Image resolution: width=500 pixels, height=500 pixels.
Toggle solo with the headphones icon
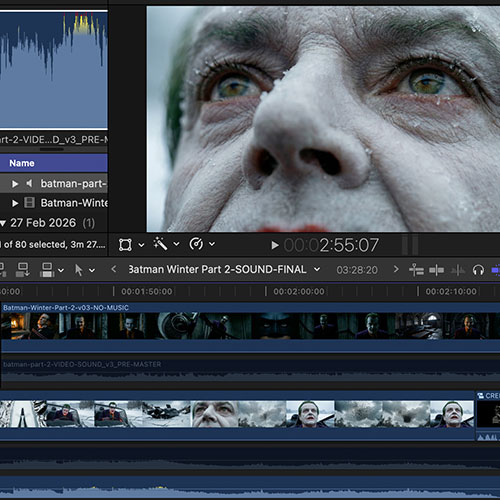click(x=478, y=270)
